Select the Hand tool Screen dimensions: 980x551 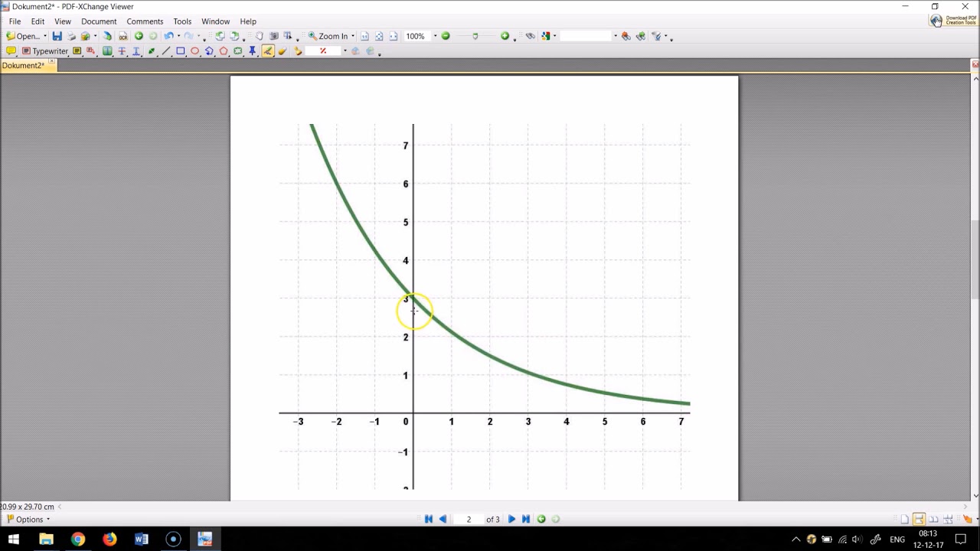[259, 36]
